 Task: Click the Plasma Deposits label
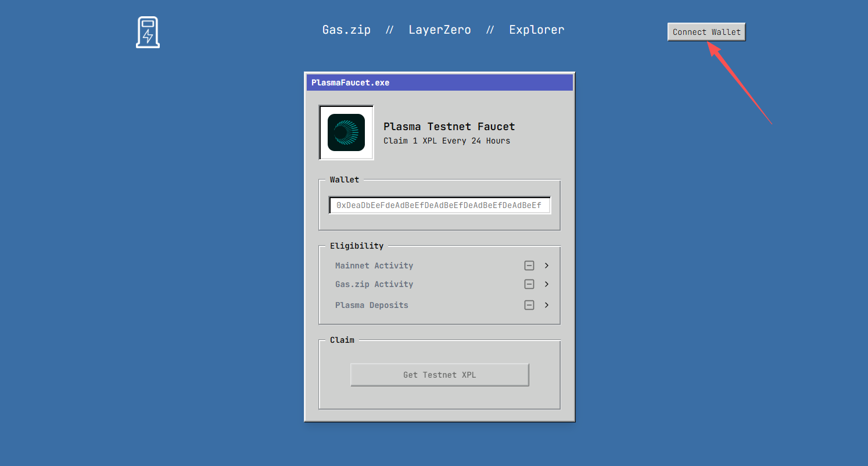[372, 305]
